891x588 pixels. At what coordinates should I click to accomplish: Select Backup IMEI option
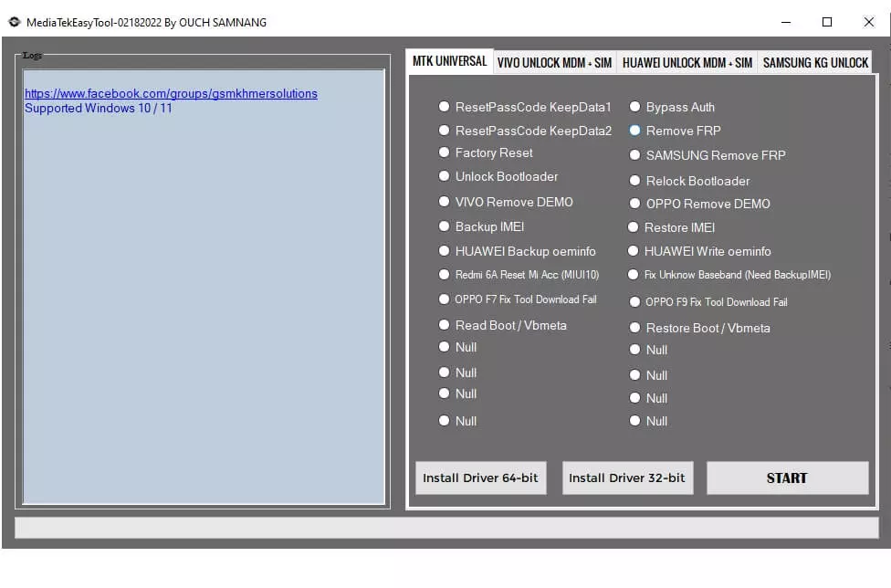tap(445, 226)
